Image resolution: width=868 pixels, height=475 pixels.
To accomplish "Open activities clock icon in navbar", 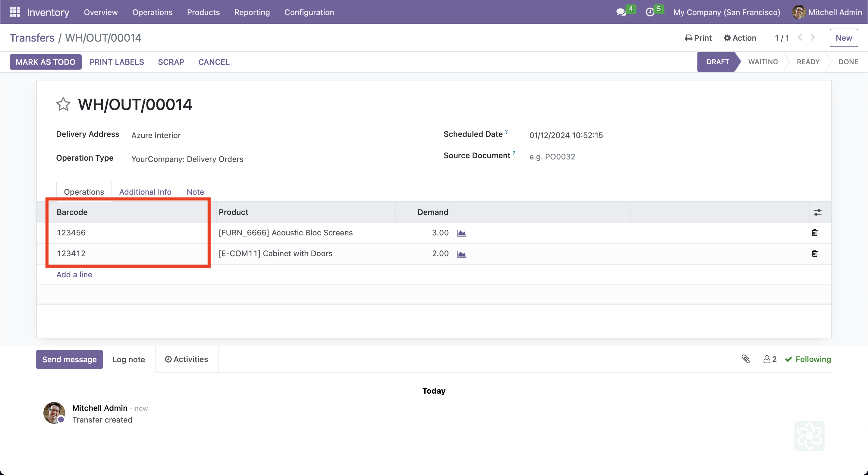I will (x=650, y=12).
